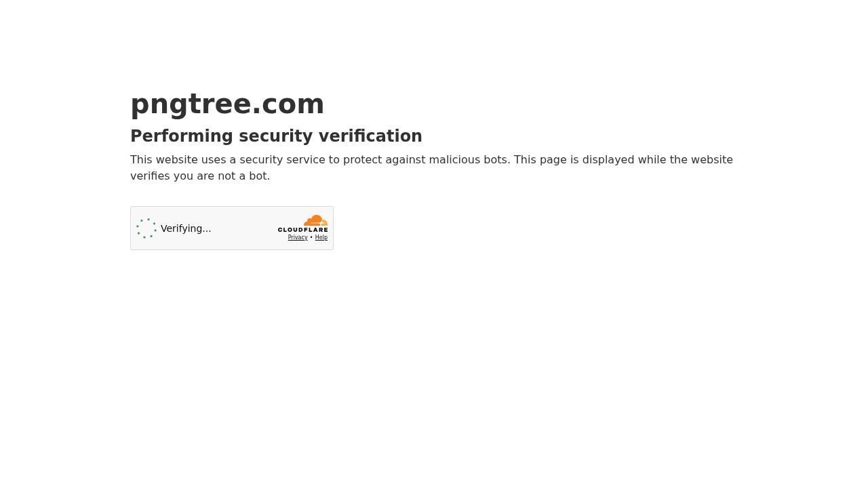Screen dimensions: 868x488
Task: Click the ".com" part of the heading
Action: tap(288, 104)
